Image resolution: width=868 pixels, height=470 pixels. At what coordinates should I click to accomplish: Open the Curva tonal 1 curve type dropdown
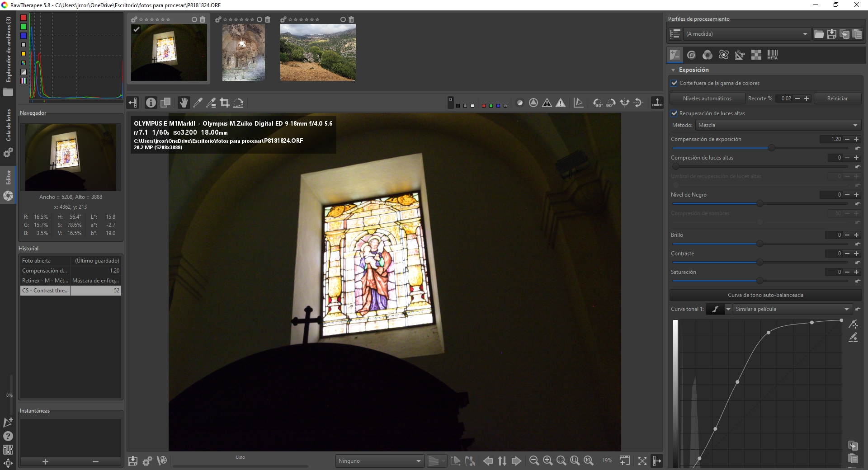point(728,309)
